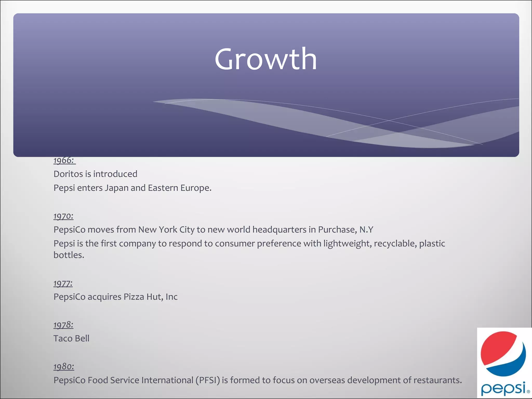
Task: Click the Taco Bell text line
Action: coord(71,338)
